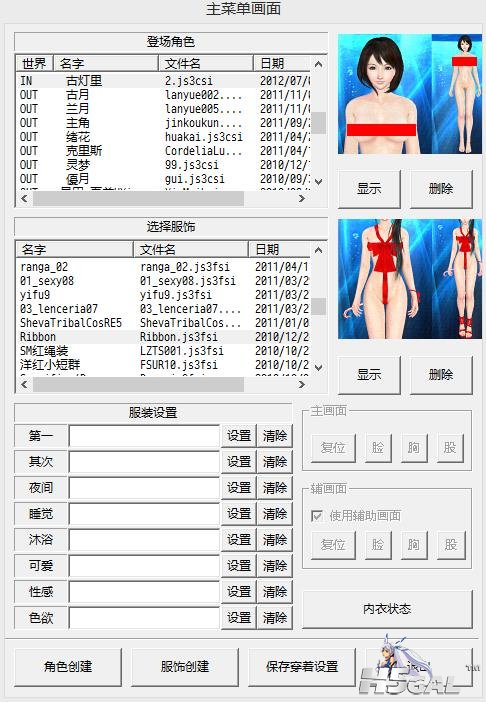Select character row gui.js3csi
Image resolution: width=486 pixels, height=702 pixels.
[163, 179]
